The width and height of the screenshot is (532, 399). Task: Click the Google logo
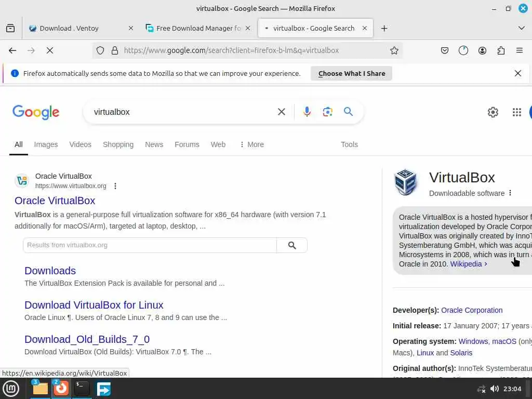[x=36, y=112]
